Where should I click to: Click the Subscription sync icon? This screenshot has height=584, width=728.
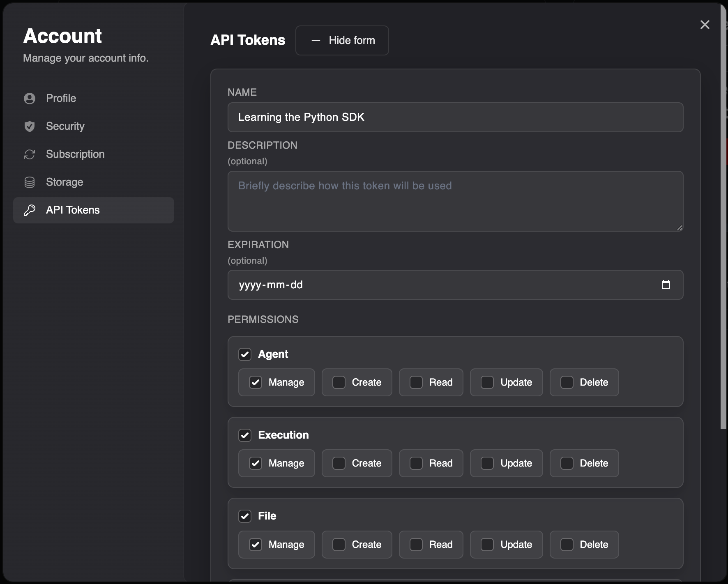29,154
